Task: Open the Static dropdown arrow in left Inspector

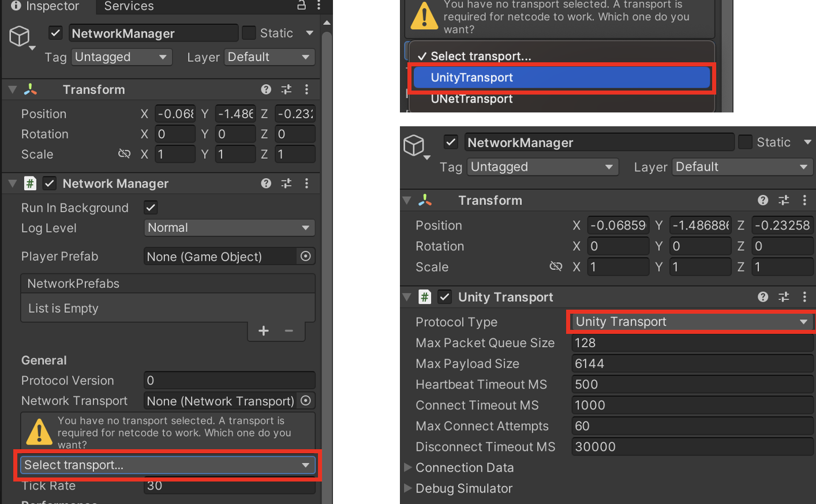Action: pos(309,33)
